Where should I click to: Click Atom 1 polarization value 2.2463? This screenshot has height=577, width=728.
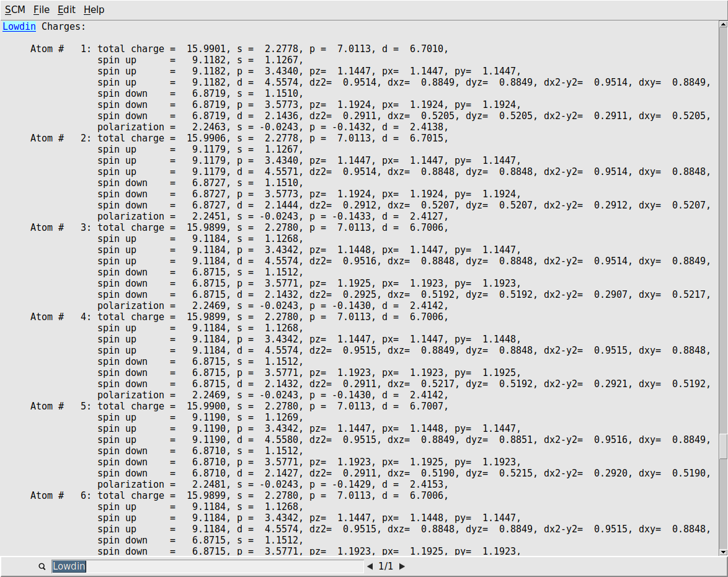pyautogui.click(x=209, y=127)
